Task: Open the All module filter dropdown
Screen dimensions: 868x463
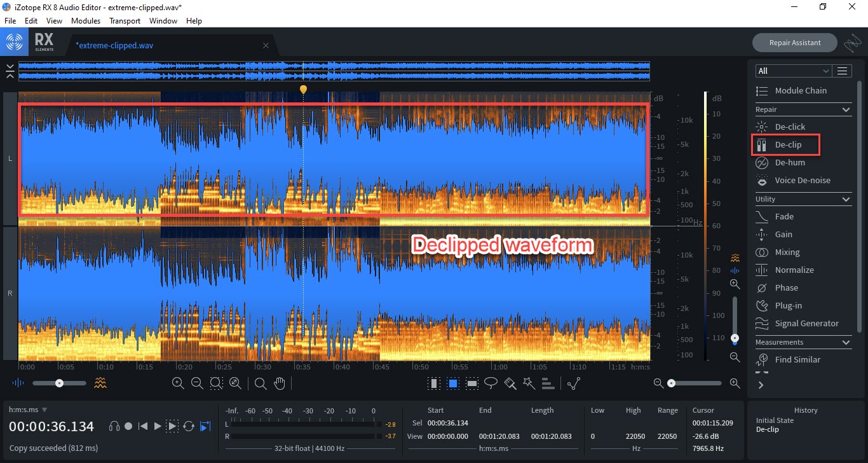Action: (x=794, y=71)
